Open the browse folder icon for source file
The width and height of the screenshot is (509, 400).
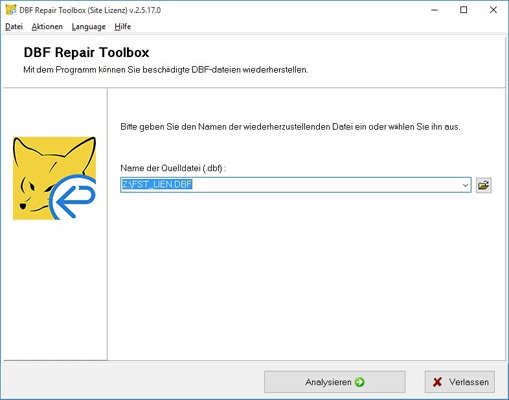(x=483, y=185)
